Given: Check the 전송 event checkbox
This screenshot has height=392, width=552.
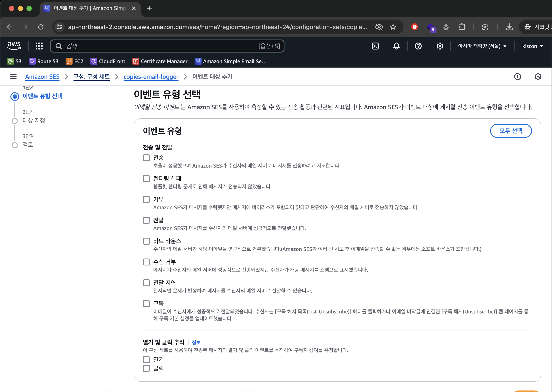Looking at the screenshot, I should (146, 158).
